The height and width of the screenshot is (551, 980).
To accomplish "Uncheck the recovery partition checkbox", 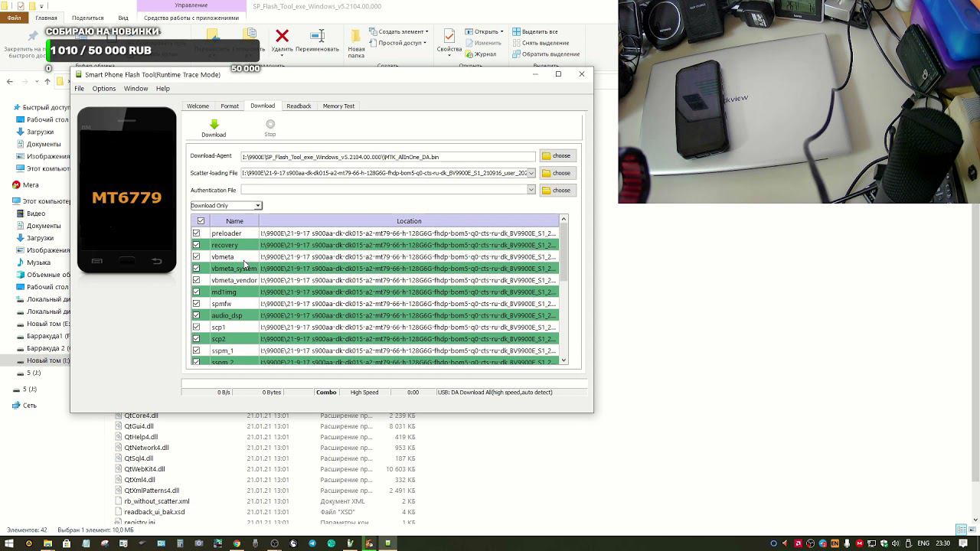I will [197, 245].
